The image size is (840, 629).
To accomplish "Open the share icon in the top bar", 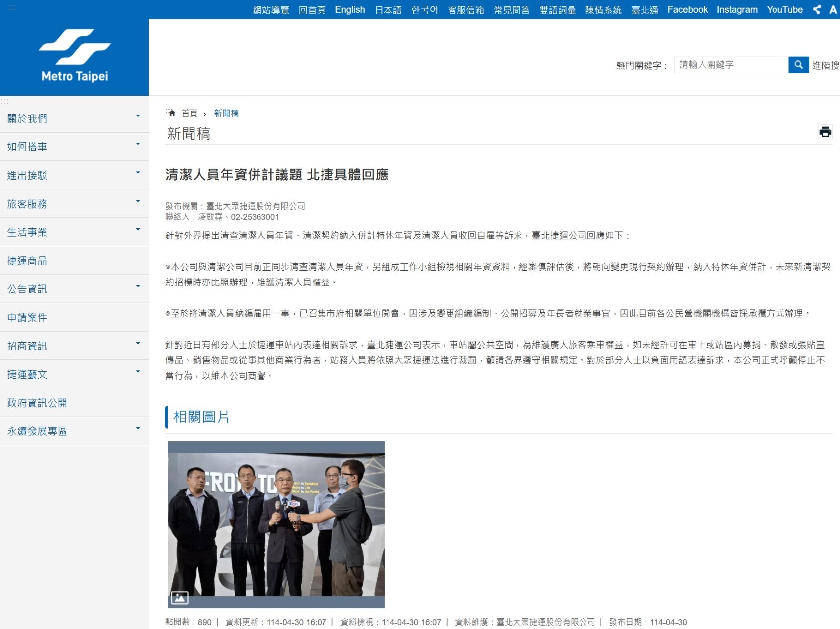I will pos(817,9).
